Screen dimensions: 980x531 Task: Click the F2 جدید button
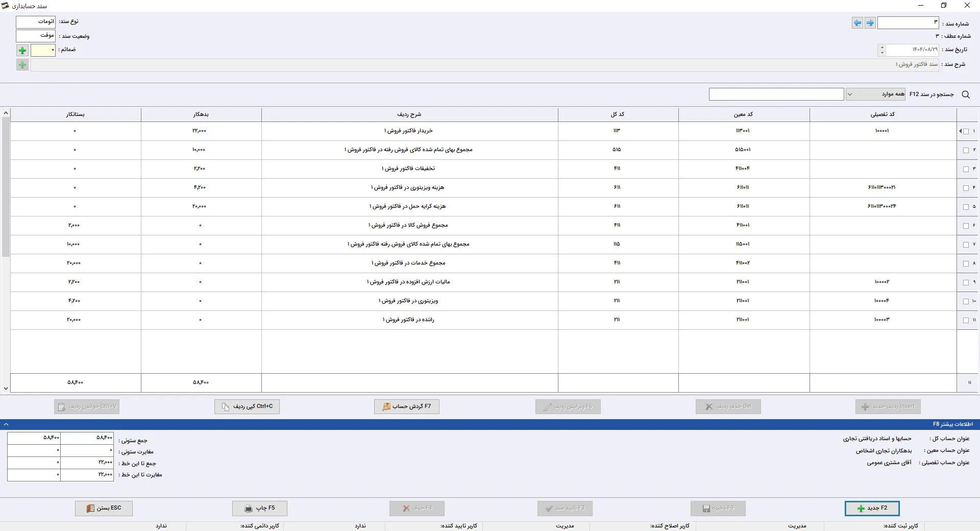point(872,508)
